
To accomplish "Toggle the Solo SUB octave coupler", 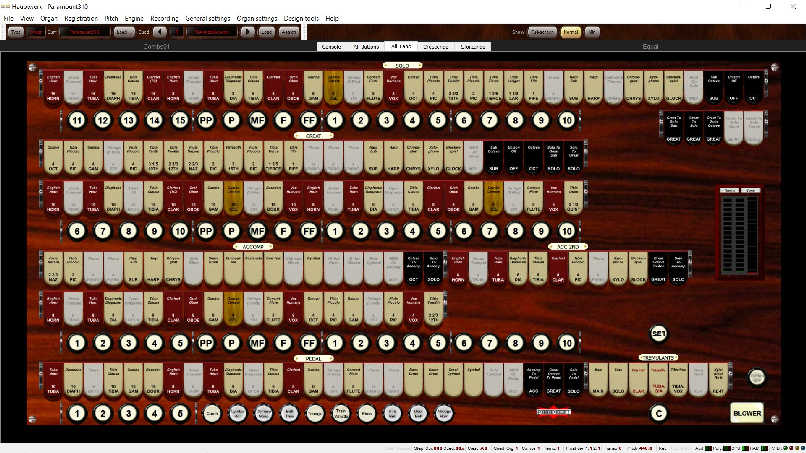I will (x=713, y=88).
